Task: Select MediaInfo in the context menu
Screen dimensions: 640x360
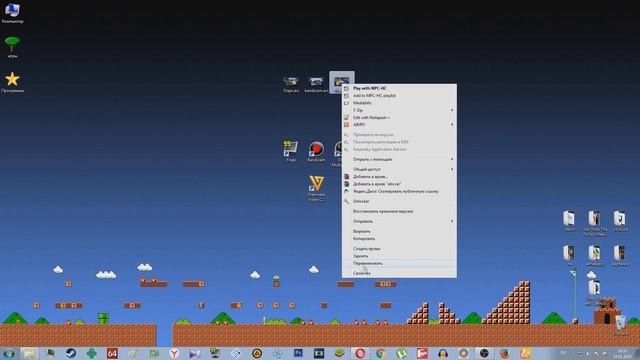Action: (399, 103)
